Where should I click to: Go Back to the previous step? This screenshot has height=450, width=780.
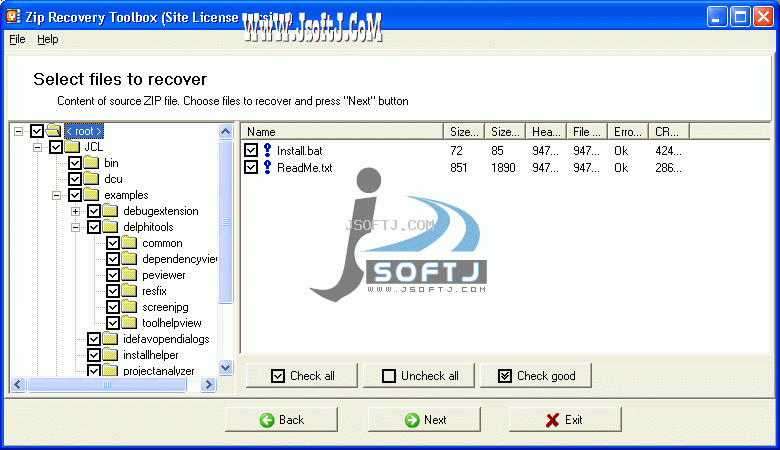pyautogui.click(x=282, y=420)
